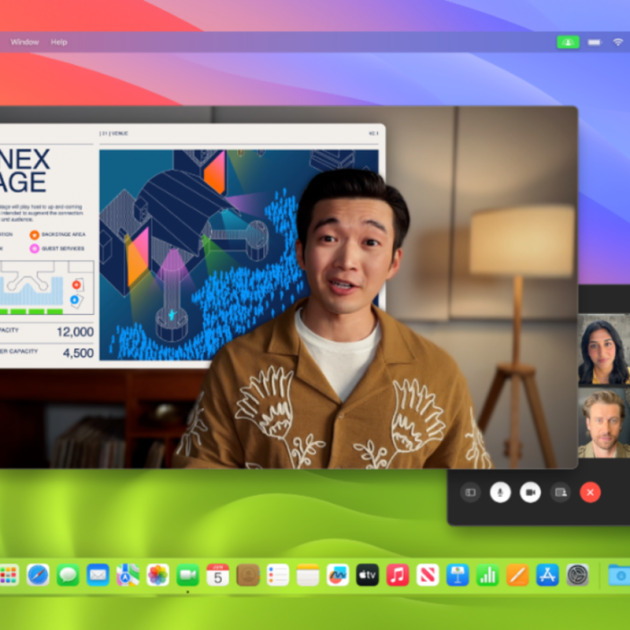Open Safari from the Dock
This screenshot has width=630, height=630.
(x=38, y=575)
